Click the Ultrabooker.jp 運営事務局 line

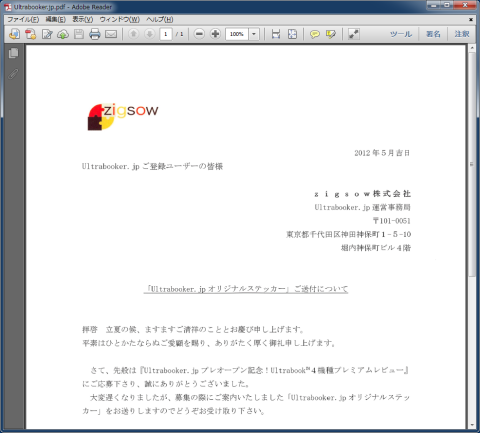point(363,207)
